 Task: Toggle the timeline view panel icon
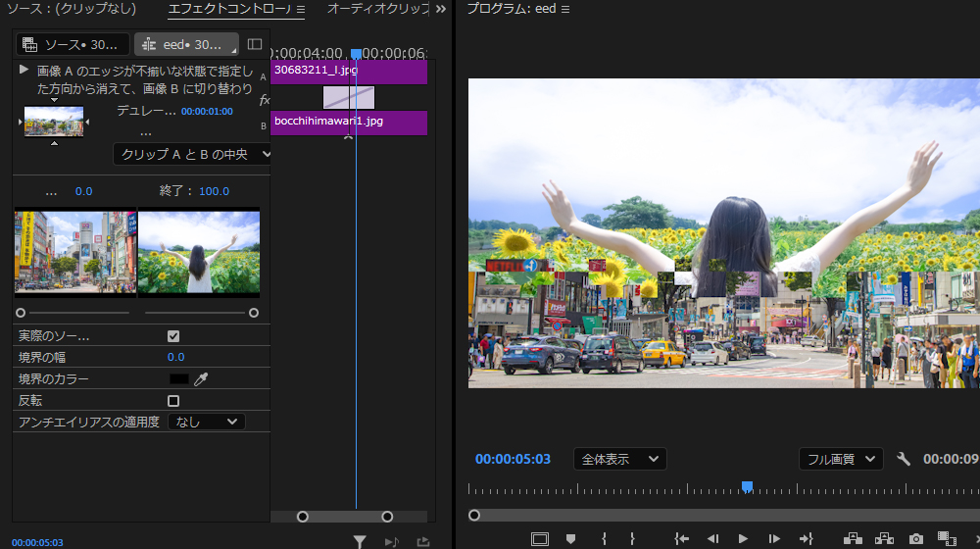(255, 44)
